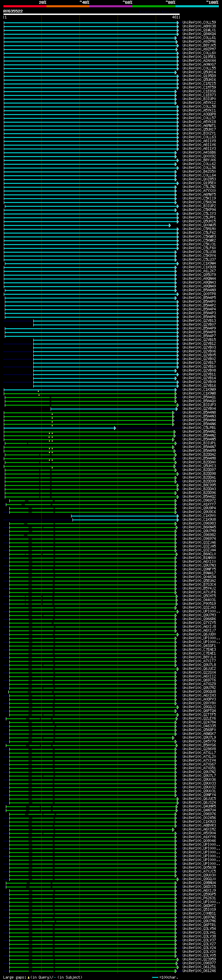Open hit UniRef100_B9W417
This screenshot has width=222, height=980.
199,573
